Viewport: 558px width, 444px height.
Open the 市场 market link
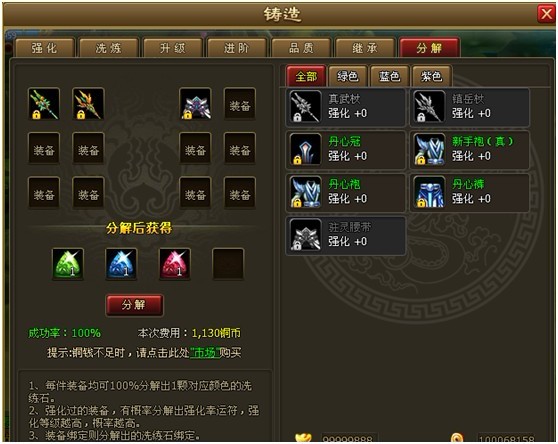coord(204,353)
